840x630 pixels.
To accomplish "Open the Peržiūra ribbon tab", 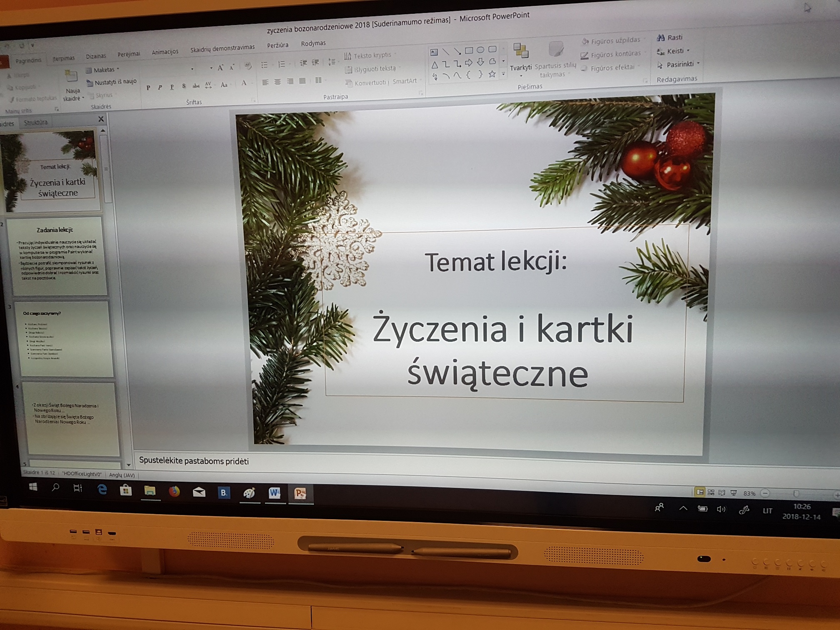I will (x=277, y=45).
